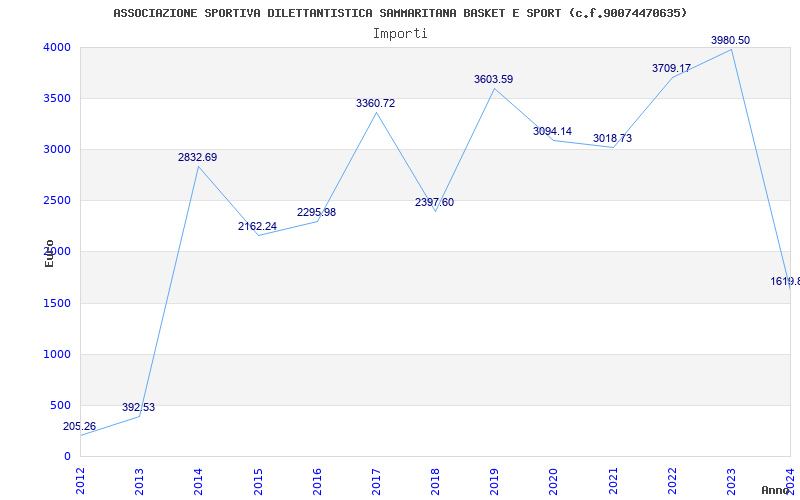Select data label 3094.14
The height and width of the screenshot is (500, 800).
coord(553,131)
